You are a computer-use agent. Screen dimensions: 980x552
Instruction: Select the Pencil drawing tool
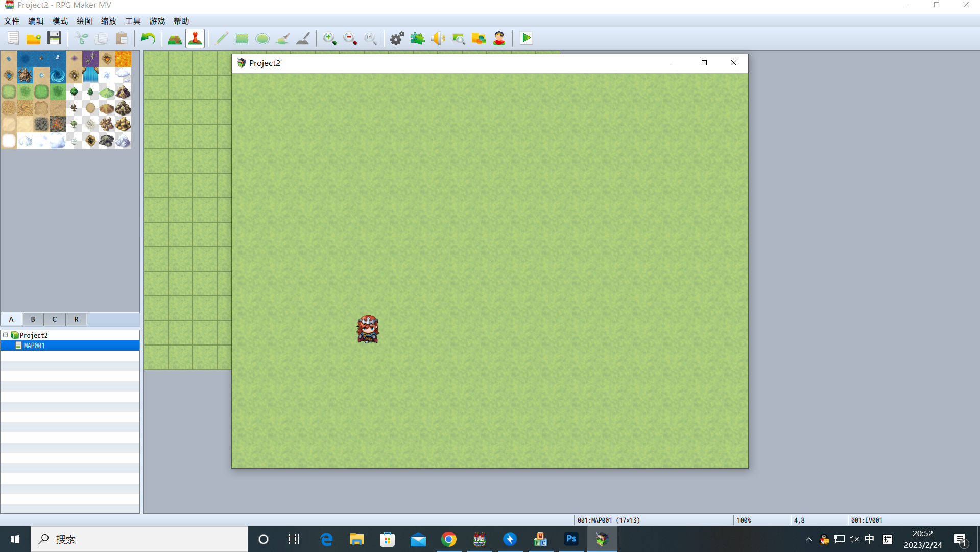tap(222, 38)
